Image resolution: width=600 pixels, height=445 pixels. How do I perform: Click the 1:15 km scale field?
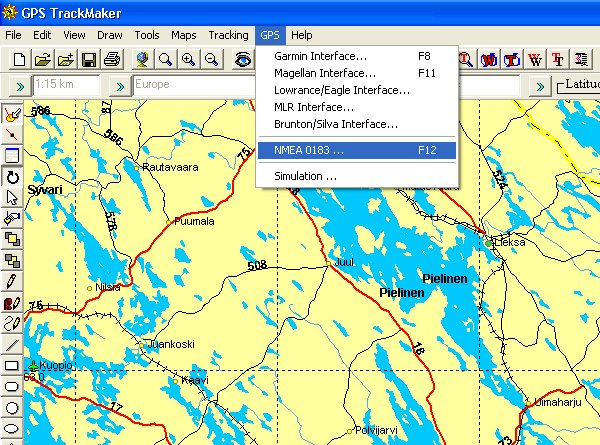[x=67, y=85]
